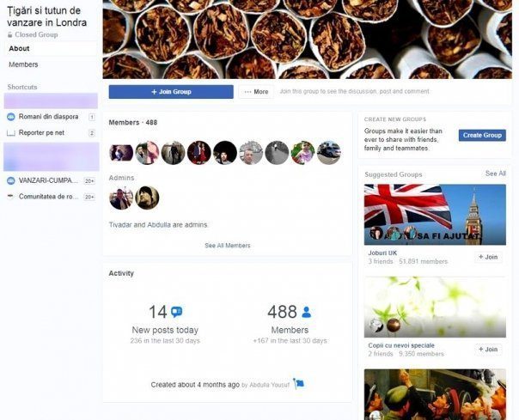Click the closed group lock icon

tap(10, 34)
